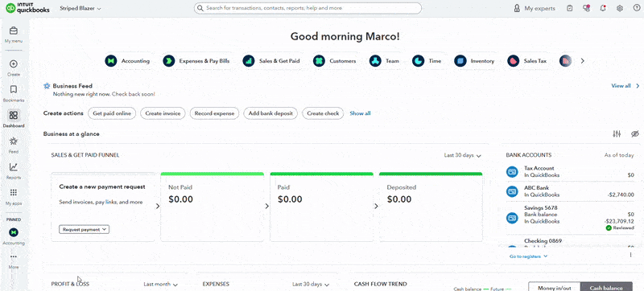The image size is (644, 291).
Task: Click the Check back soon link
Action: (x=134, y=94)
